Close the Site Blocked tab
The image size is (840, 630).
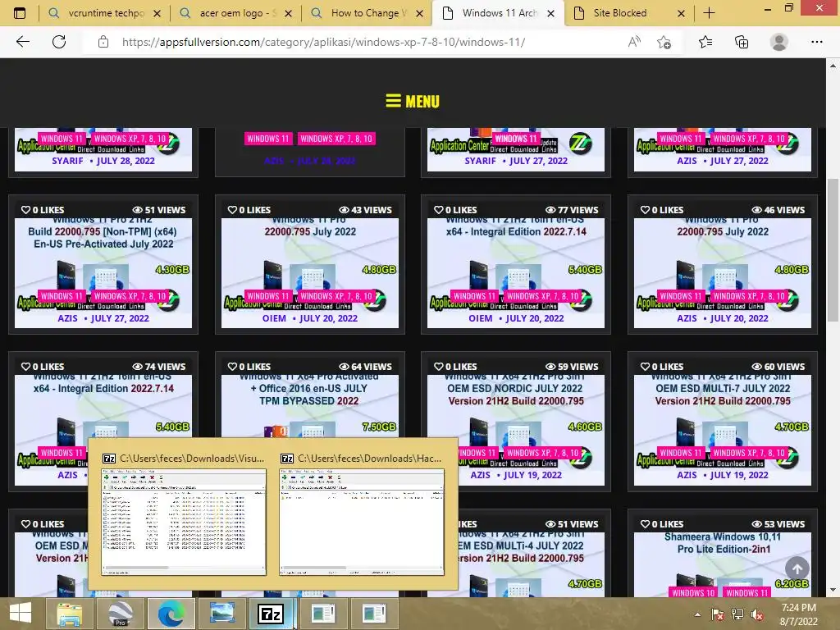[681, 13]
